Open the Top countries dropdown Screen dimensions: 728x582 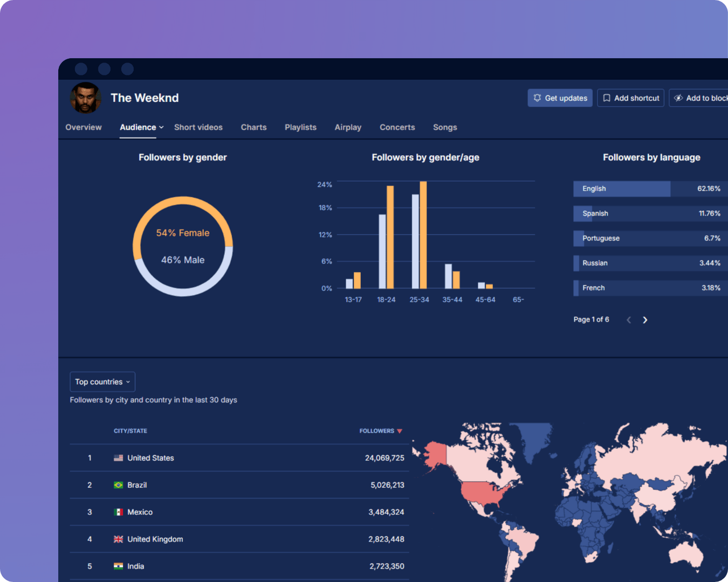coord(102,382)
